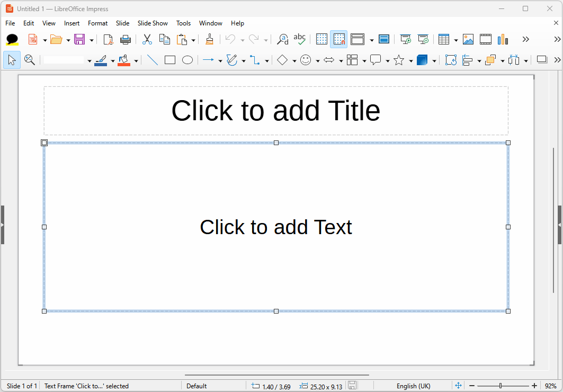
Task: Open the Paste options dropdown arrow
Action: pyautogui.click(x=193, y=40)
